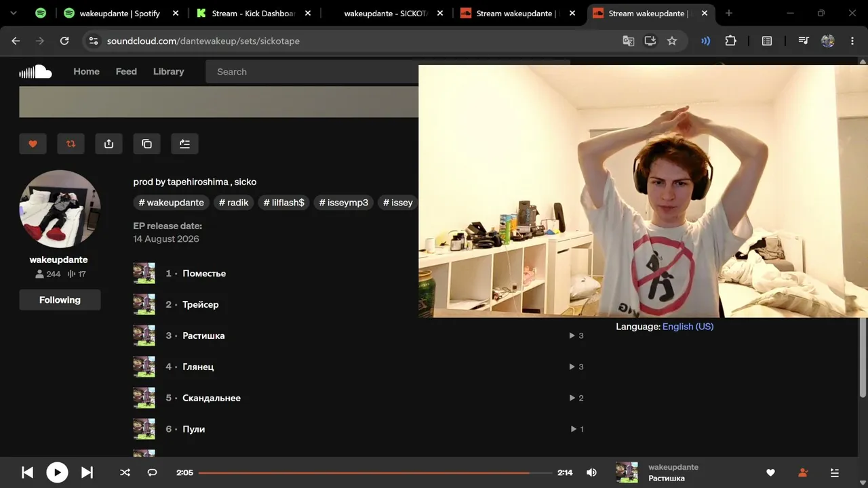Toggle repeat mode in the player bar
The height and width of the screenshot is (488, 868).
tap(152, 472)
